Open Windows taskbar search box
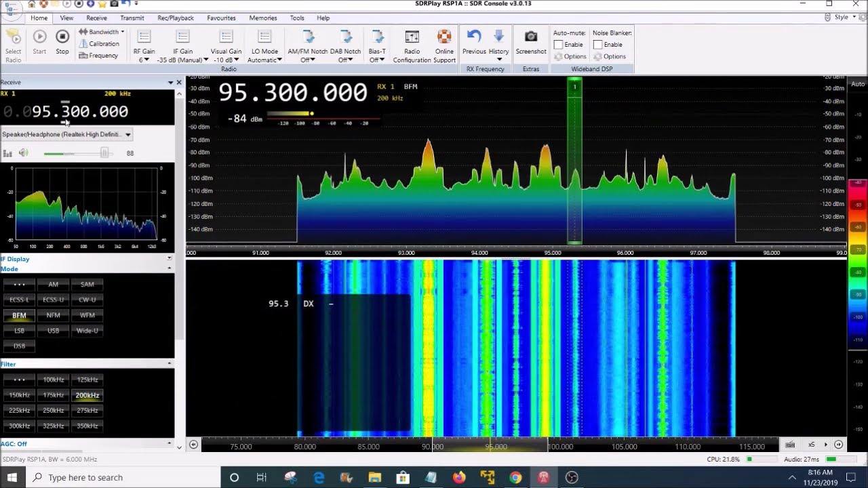Screen dimensions: 868x488 click(x=123, y=477)
